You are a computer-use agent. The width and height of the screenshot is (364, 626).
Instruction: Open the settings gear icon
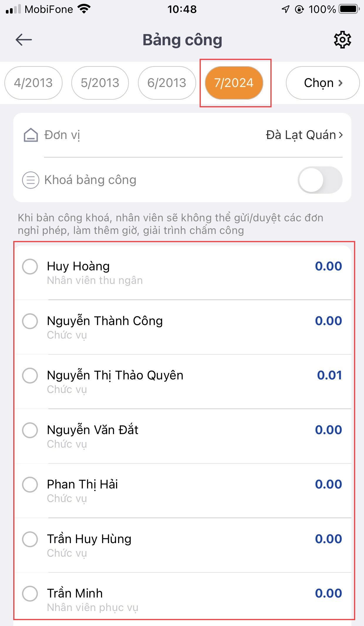(x=342, y=40)
